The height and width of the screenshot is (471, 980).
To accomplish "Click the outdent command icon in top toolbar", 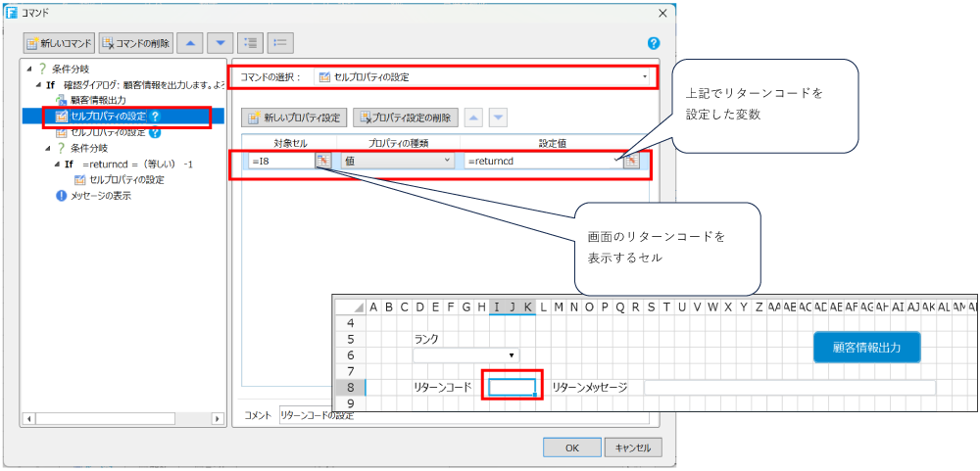I will coord(280,43).
